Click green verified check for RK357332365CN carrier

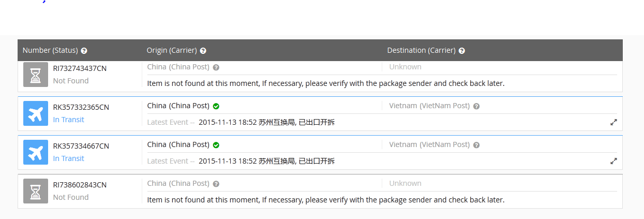(x=216, y=106)
